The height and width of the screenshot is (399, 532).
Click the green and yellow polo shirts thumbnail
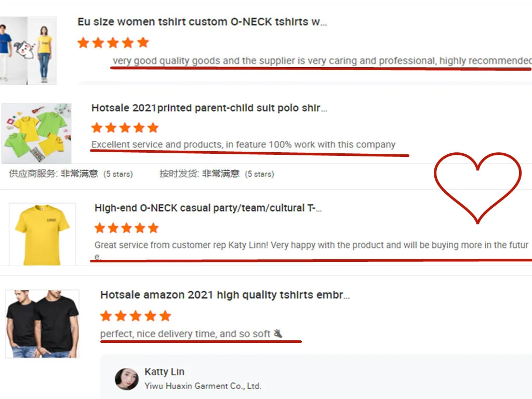coord(36,133)
